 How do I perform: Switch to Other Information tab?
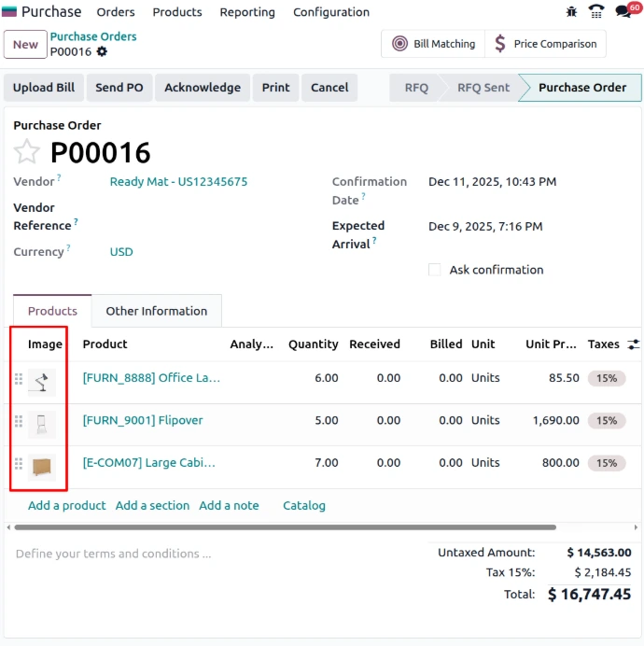coord(156,311)
